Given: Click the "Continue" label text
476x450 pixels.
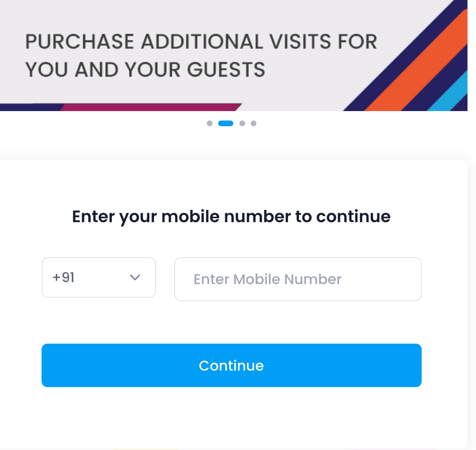Looking at the screenshot, I should [x=231, y=365].
